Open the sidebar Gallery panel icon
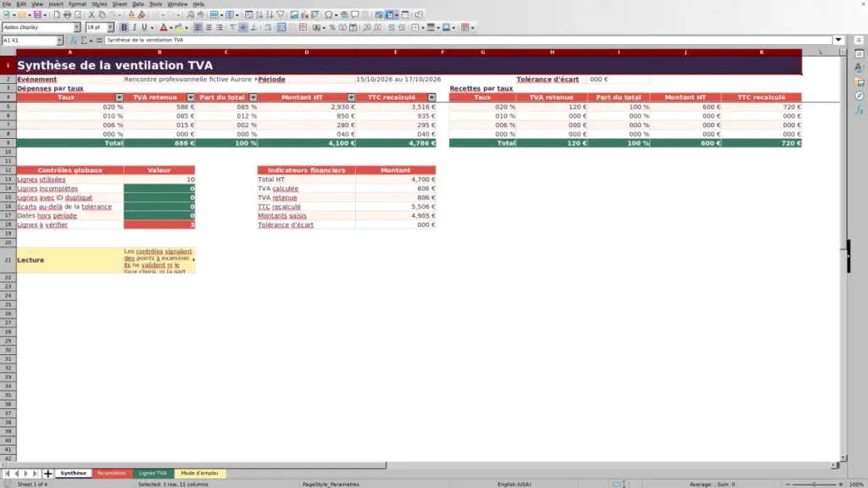 point(860,82)
